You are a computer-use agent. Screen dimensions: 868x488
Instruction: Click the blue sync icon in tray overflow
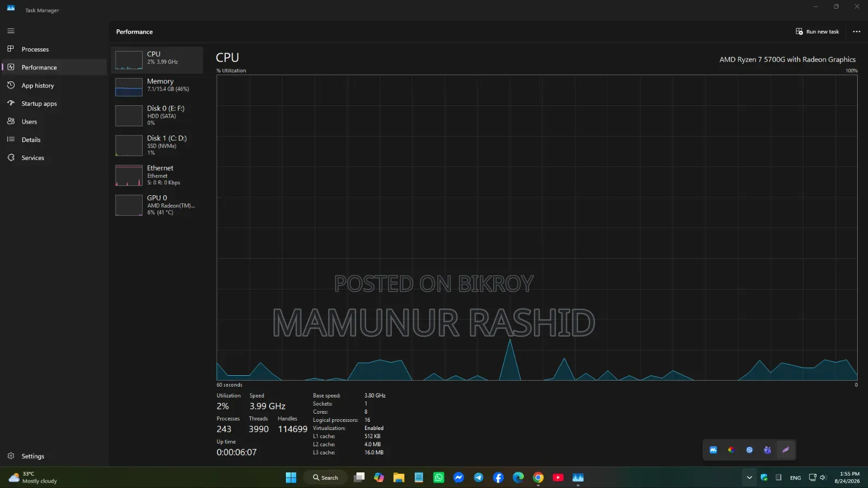click(x=749, y=450)
